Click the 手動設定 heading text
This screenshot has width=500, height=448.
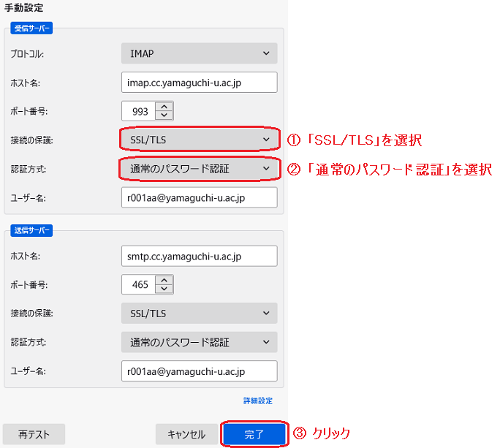coord(24,7)
